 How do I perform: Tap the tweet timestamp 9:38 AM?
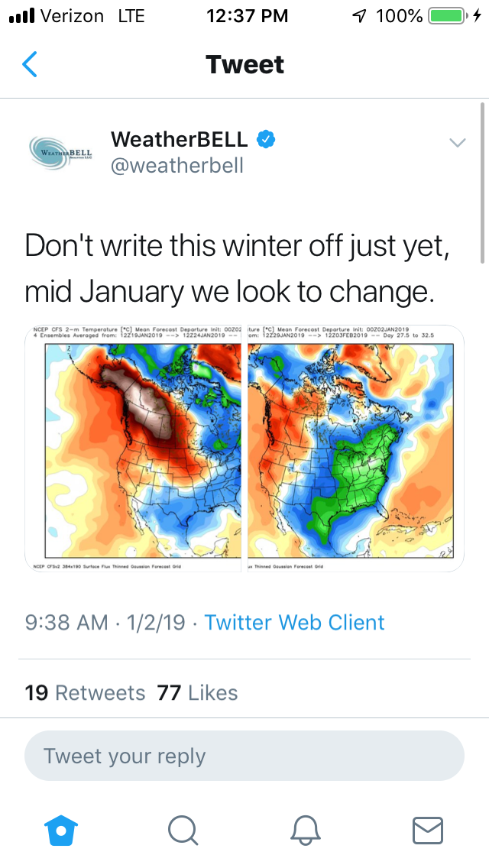(x=66, y=622)
